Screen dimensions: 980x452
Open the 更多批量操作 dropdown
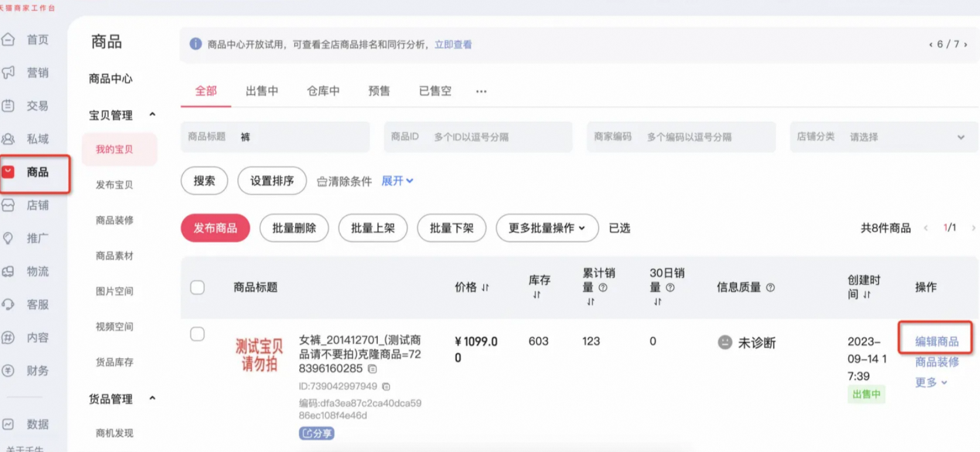pyautogui.click(x=547, y=228)
